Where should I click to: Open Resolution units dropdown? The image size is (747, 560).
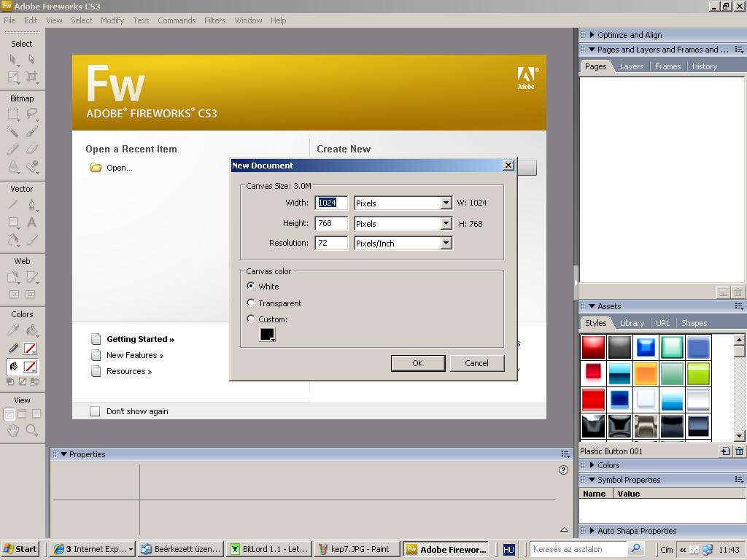tap(446, 244)
